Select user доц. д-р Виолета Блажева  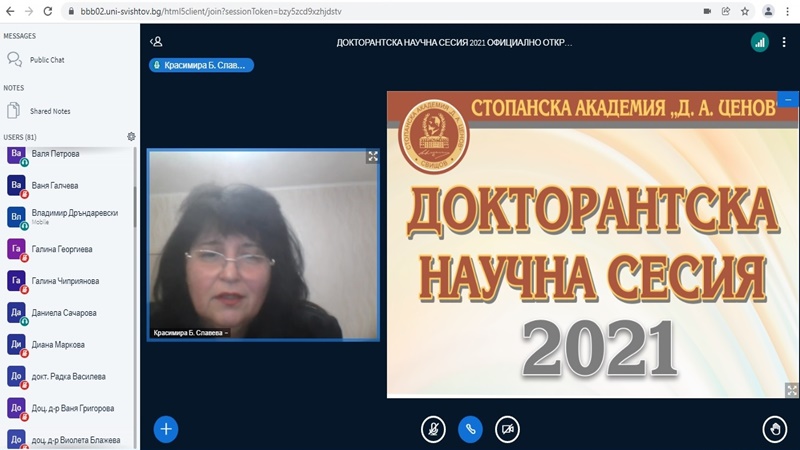tap(69, 440)
